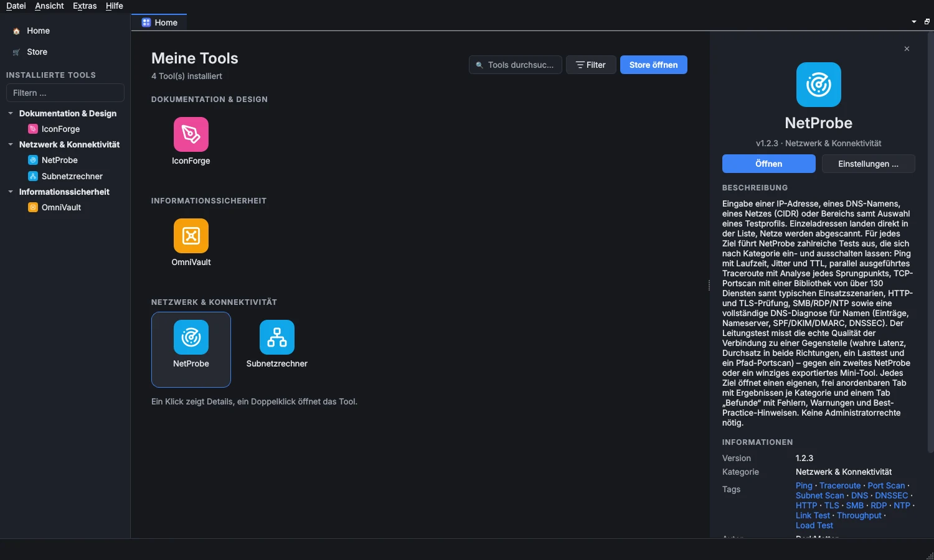Open the Datei menu
This screenshot has height=560, width=934.
(16, 6)
